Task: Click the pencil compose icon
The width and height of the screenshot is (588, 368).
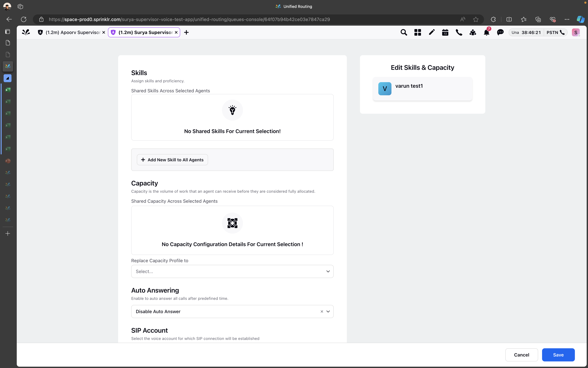Action: tap(431, 32)
